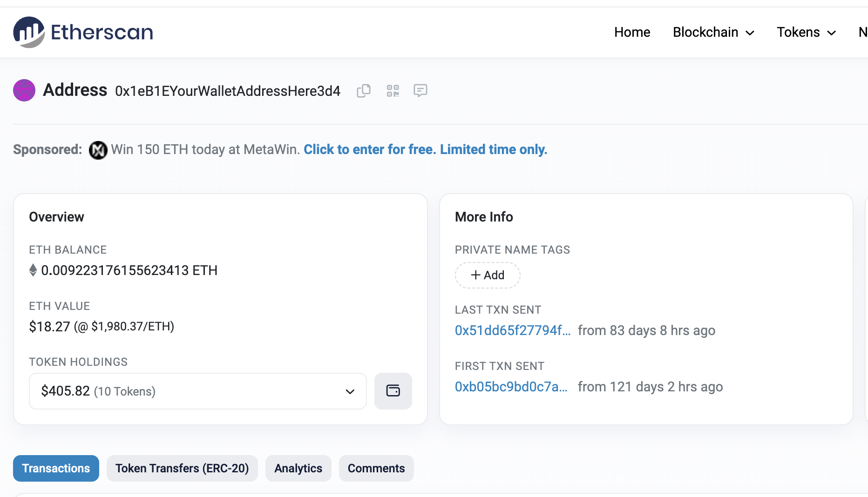Viewport: 868px width, 497px height.
Task: Click the MetaWin sponsor logo
Action: pyautogui.click(x=98, y=150)
